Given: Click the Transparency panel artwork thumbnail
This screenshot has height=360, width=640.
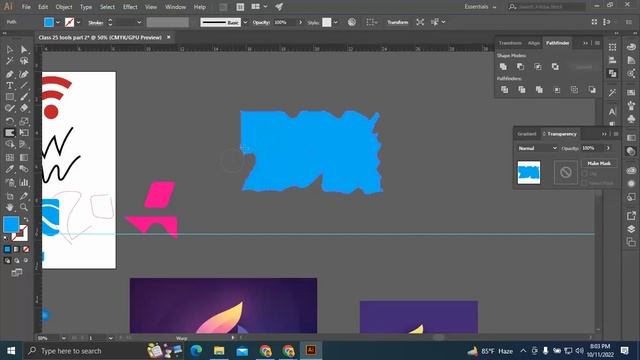Looking at the screenshot, I should 529,173.
